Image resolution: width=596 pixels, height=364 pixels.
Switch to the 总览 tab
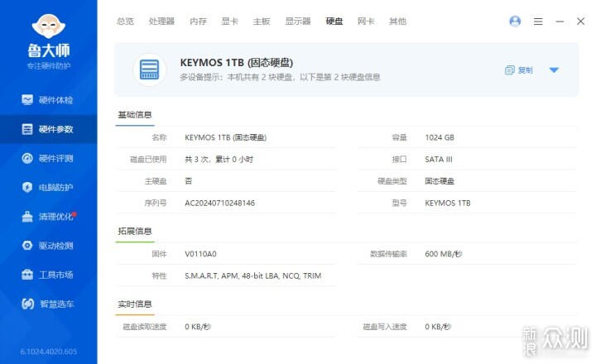coord(125,22)
